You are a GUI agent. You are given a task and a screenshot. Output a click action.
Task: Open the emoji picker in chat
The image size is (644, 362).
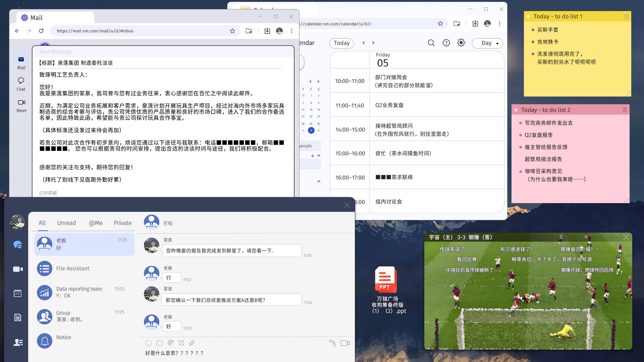coord(149,343)
